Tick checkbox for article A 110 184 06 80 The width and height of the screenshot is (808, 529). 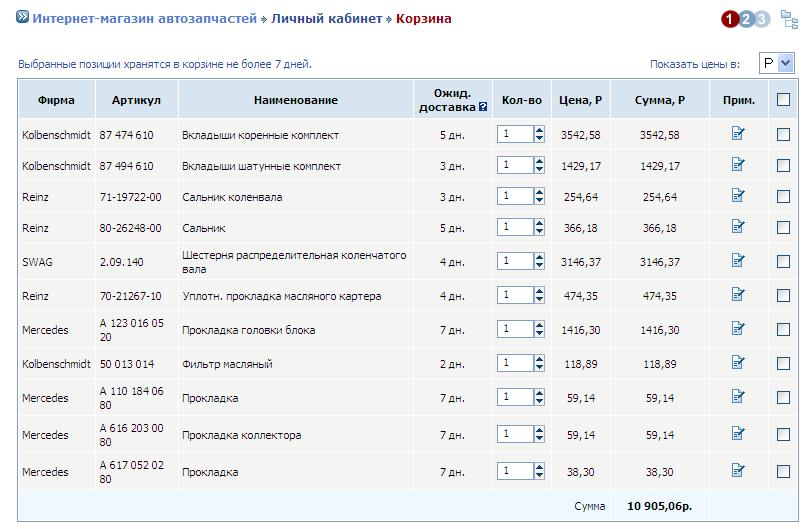click(783, 397)
